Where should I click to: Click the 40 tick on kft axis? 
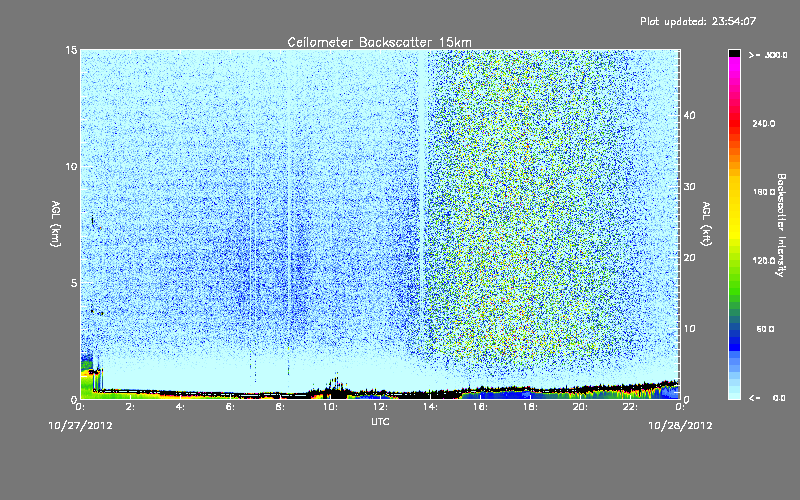689,115
